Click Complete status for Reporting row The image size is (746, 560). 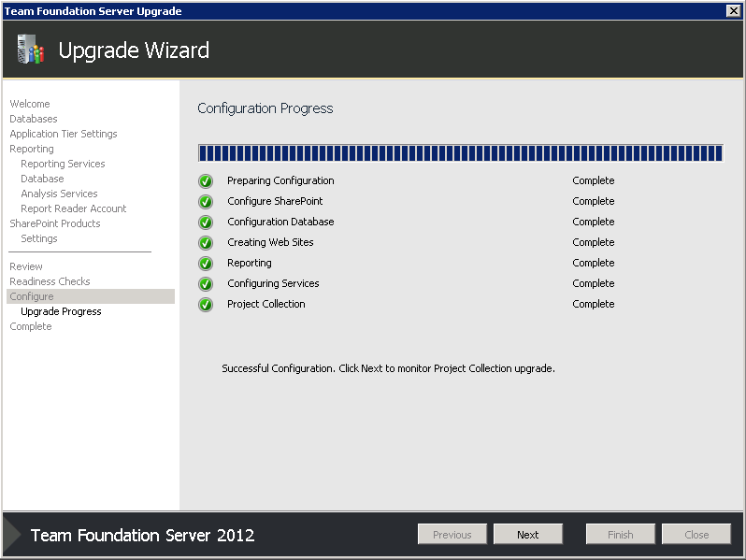point(594,263)
